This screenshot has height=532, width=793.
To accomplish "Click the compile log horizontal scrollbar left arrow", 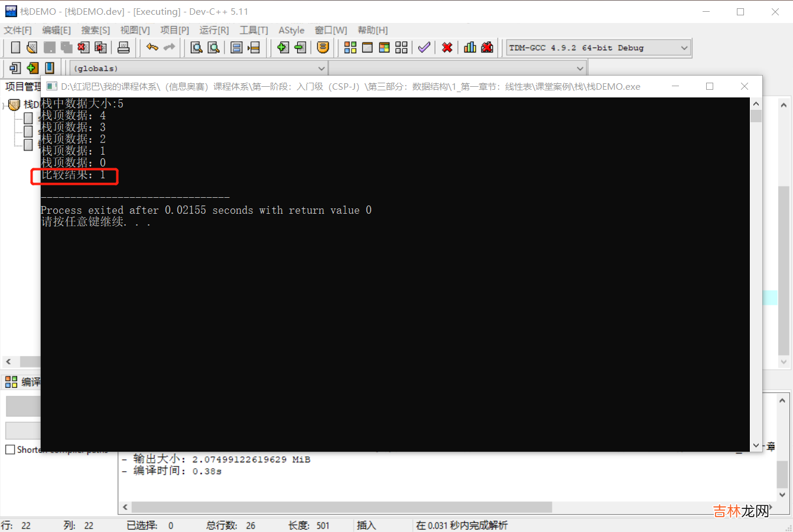I will (125, 507).
